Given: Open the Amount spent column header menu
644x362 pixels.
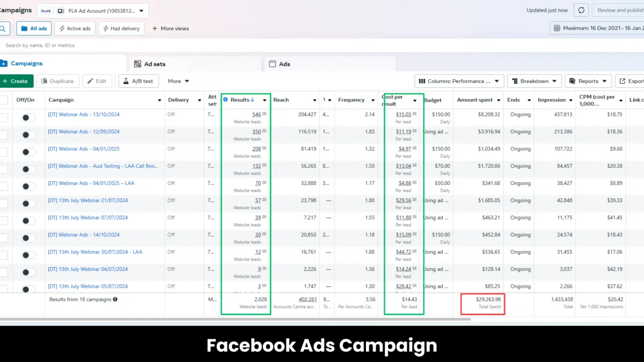Looking at the screenshot, I should pos(499,100).
